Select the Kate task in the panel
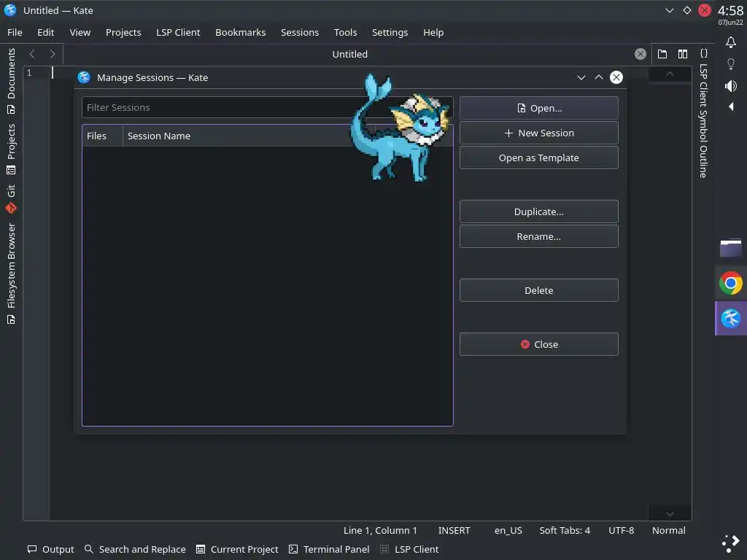 (x=731, y=319)
